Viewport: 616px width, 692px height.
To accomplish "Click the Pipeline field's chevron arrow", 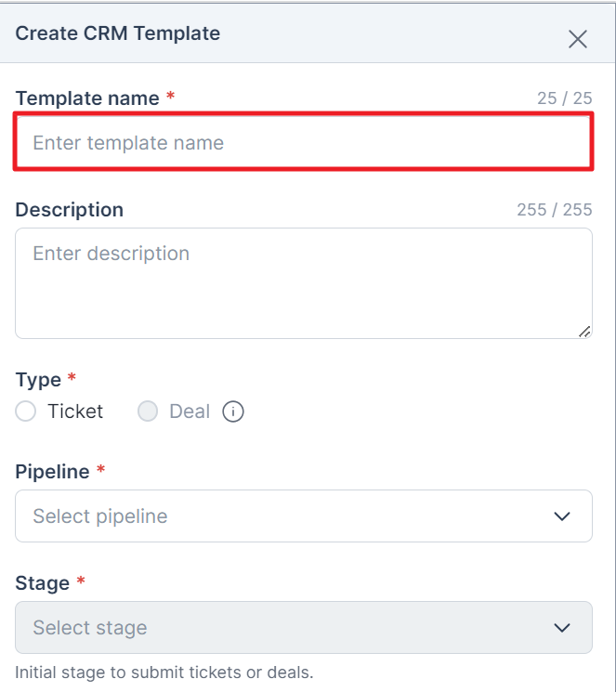I will click(x=562, y=516).
